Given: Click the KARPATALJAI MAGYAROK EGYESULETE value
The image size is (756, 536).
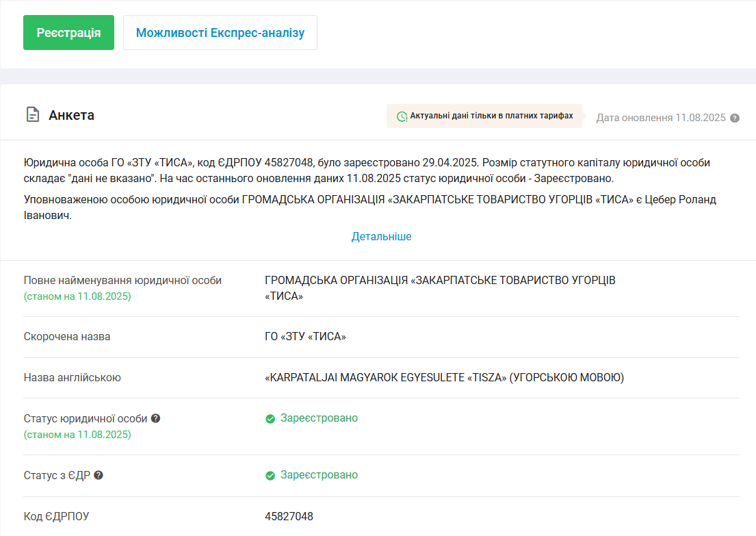Looking at the screenshot, I should click(444, 377).
